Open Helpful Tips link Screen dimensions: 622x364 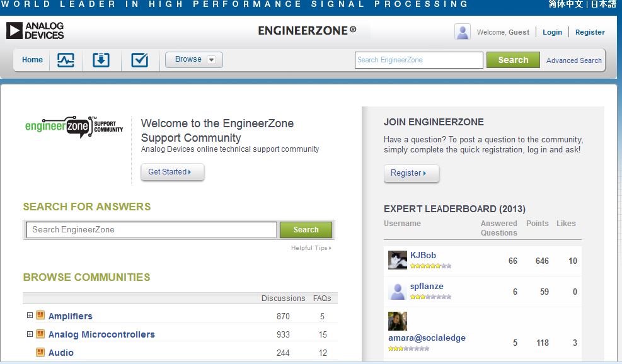point(311,248)
